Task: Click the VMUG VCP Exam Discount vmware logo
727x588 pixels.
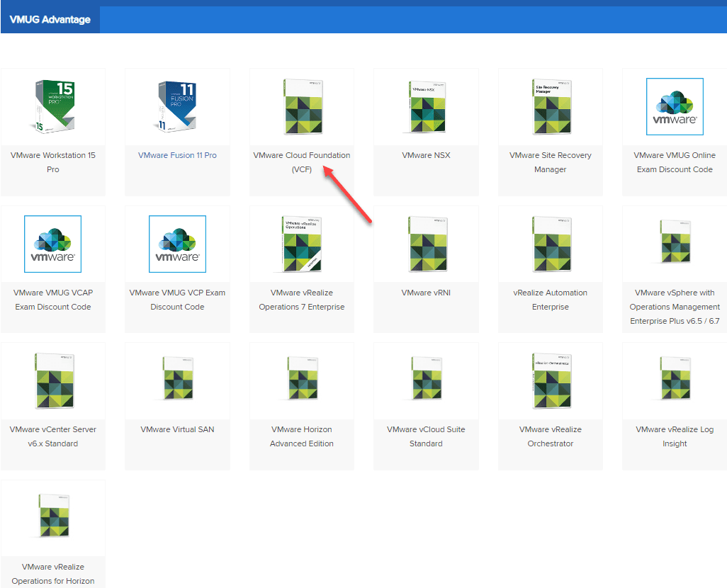Action: click(177, 242)
